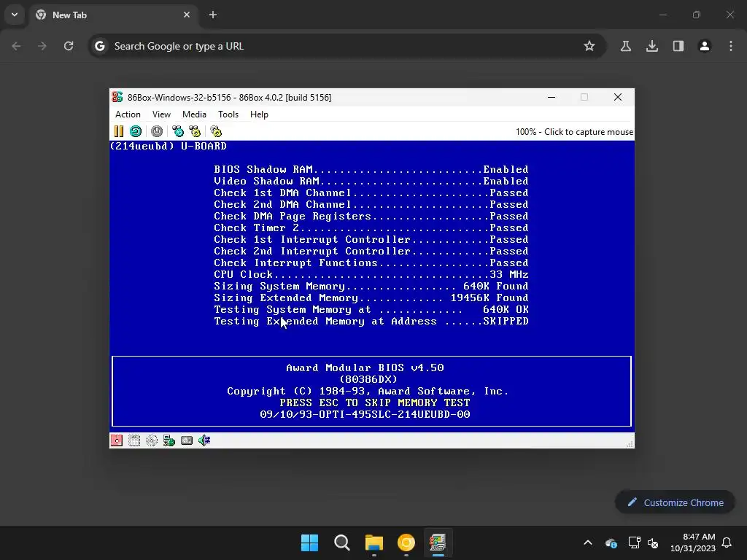This screenshot has height=560, width=747.
Task: Open the 86Box Media menu
Action: click(x=194, y=114)
